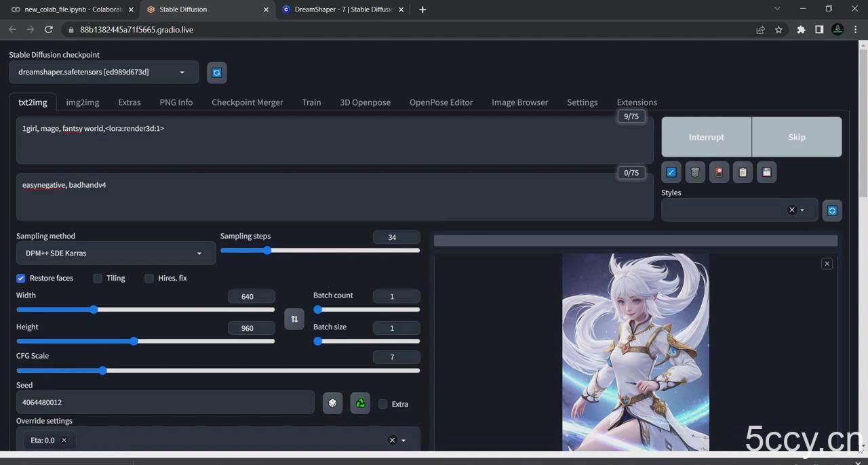Click the Skip button
The image size is (868, 465).
[x=797, y=137]
